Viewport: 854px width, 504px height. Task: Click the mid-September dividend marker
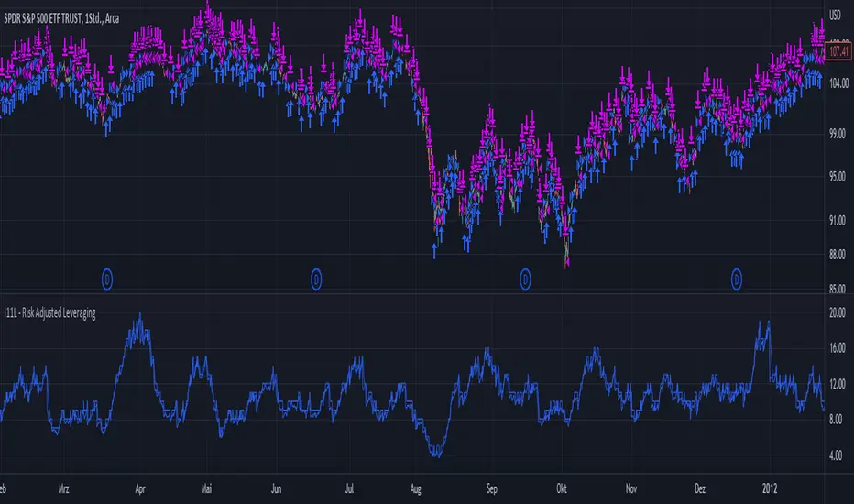(x=525, y=279)
